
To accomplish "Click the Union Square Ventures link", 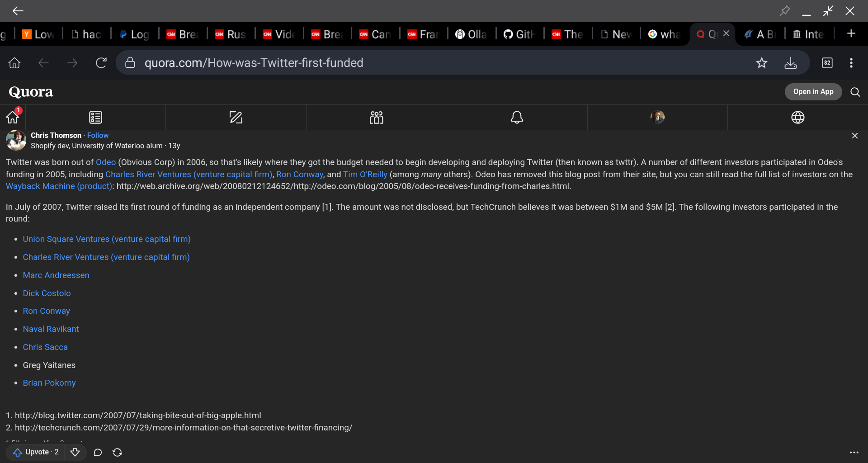I will 107,239.
